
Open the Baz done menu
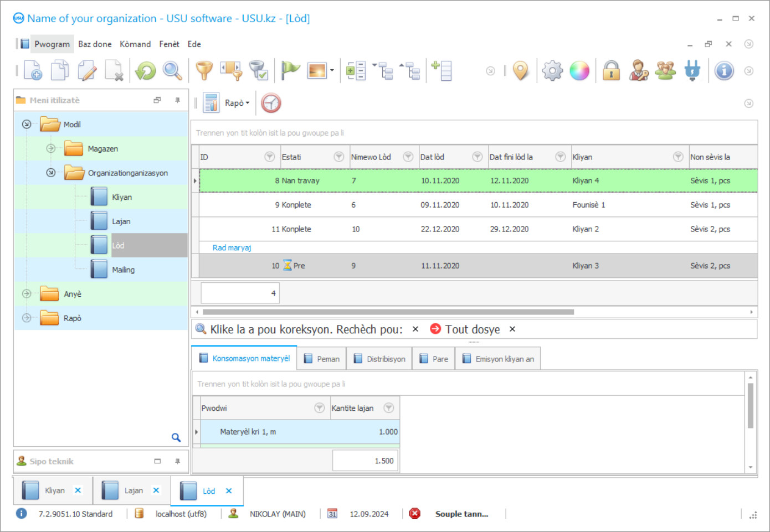tap(95, 44)
